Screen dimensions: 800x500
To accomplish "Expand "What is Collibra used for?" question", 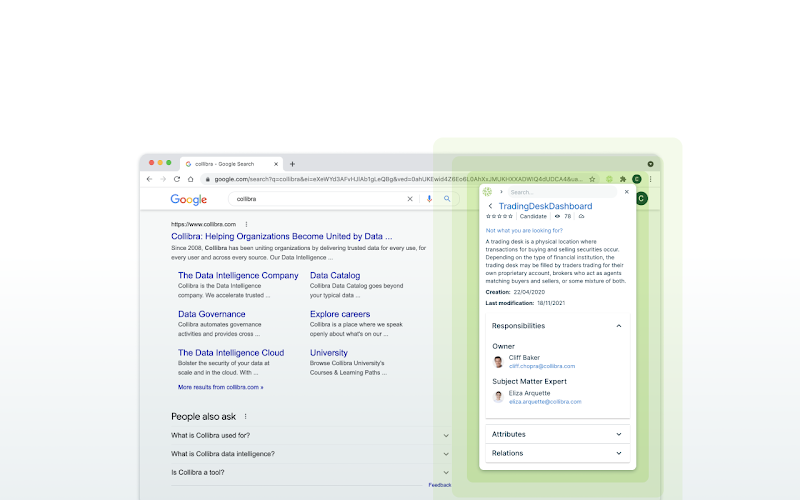I will 447,435.
